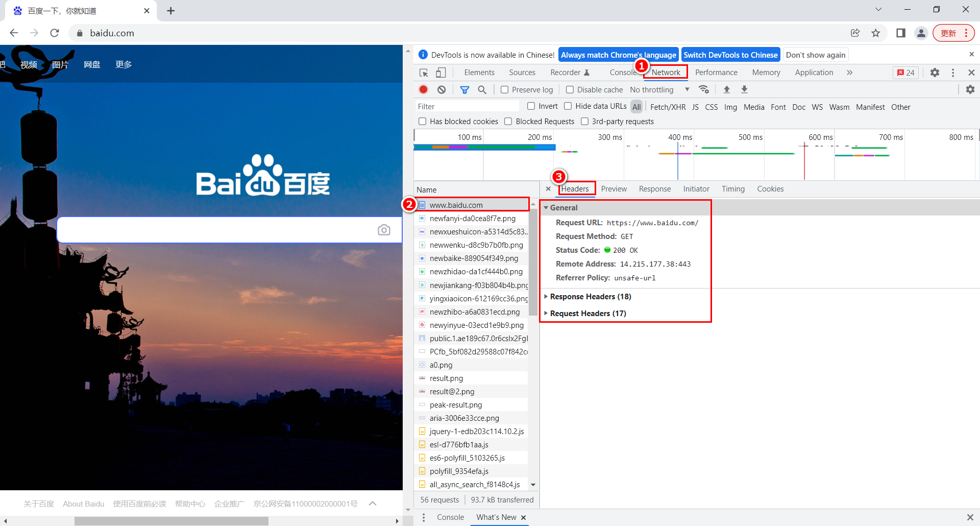Click Don't show again

click(x=816, y=55)
